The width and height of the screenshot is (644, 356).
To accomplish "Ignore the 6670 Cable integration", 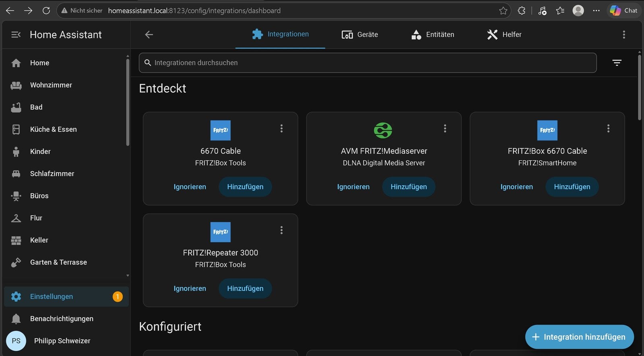I will [190, 187].
